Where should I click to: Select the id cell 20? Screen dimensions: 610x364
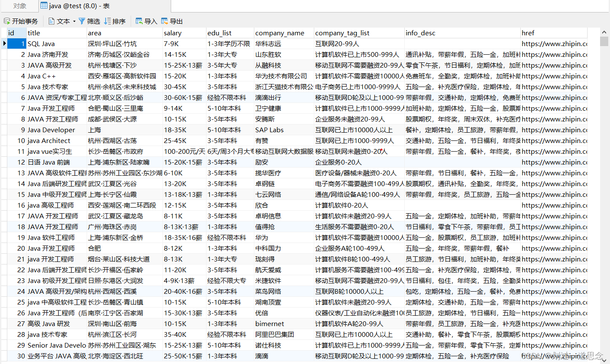17,248
